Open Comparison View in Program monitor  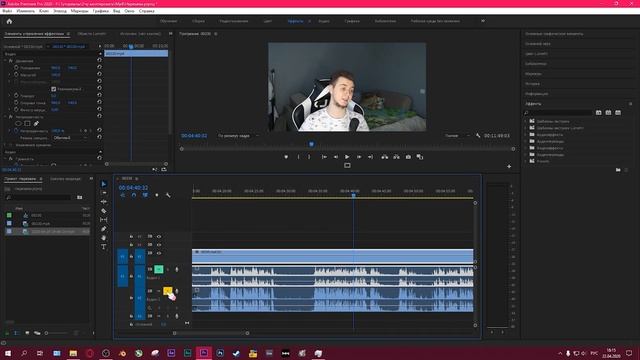420,157
